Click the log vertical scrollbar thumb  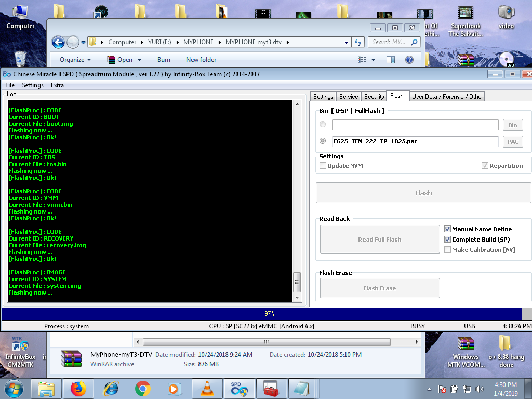[x=297, y=282]
